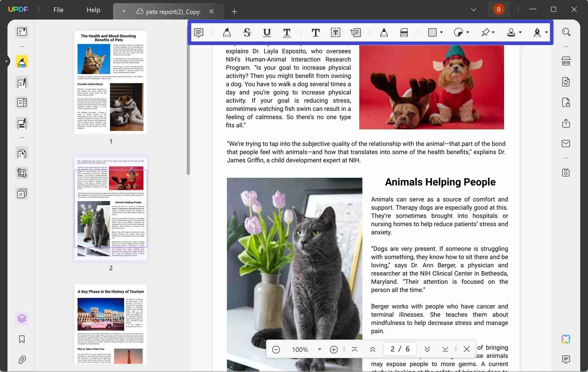Navigate to next page using arrow
This screenshot has height=372, width=588.
click(x=427, y=348)
